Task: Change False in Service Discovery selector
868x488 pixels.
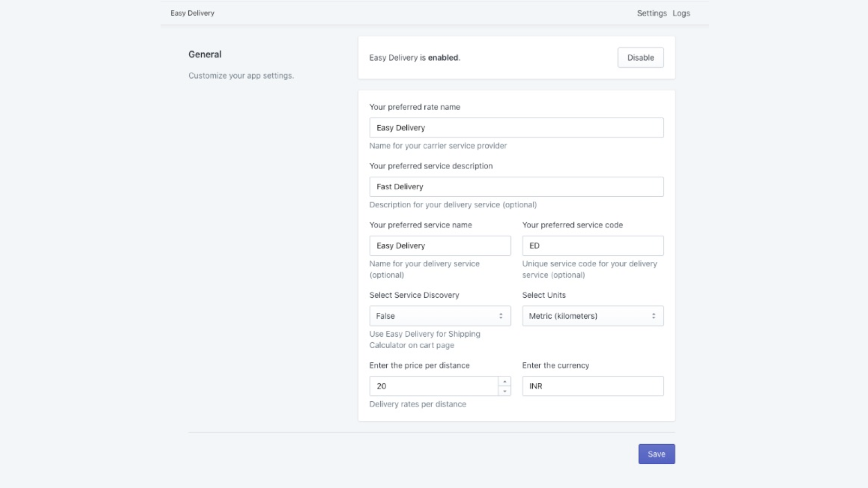Action: tap(439, 316)
